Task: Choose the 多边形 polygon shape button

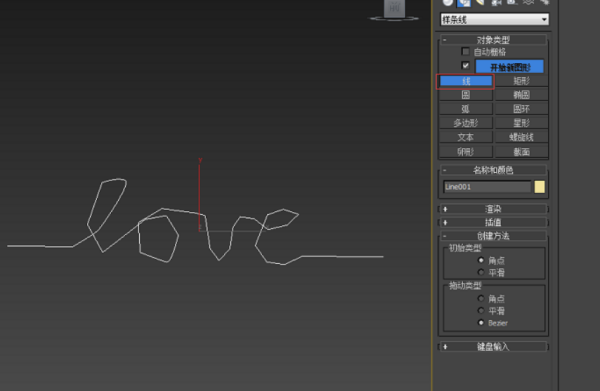Action: tap(466, 123)
